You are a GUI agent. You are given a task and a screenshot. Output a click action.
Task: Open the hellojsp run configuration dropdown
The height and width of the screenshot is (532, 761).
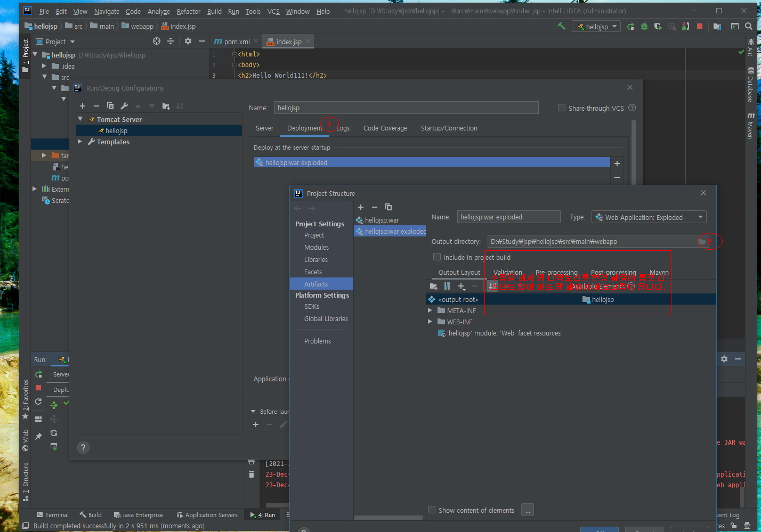pos(596,27)
